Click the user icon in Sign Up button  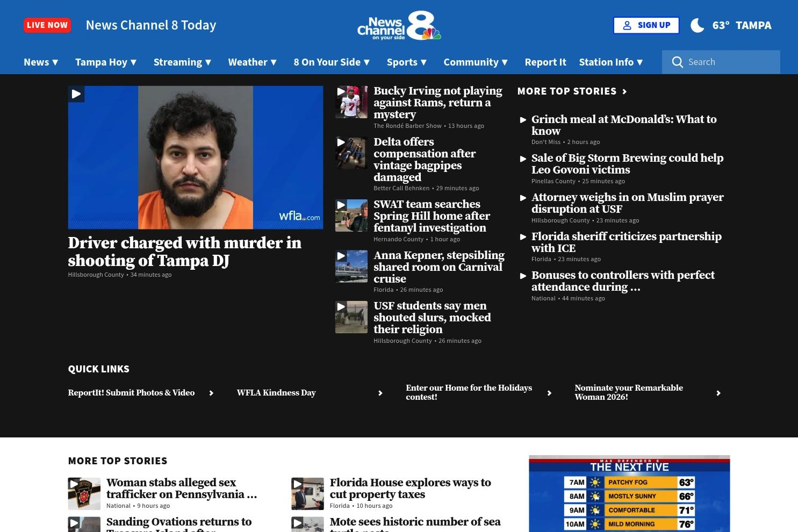tap(627, 25)
